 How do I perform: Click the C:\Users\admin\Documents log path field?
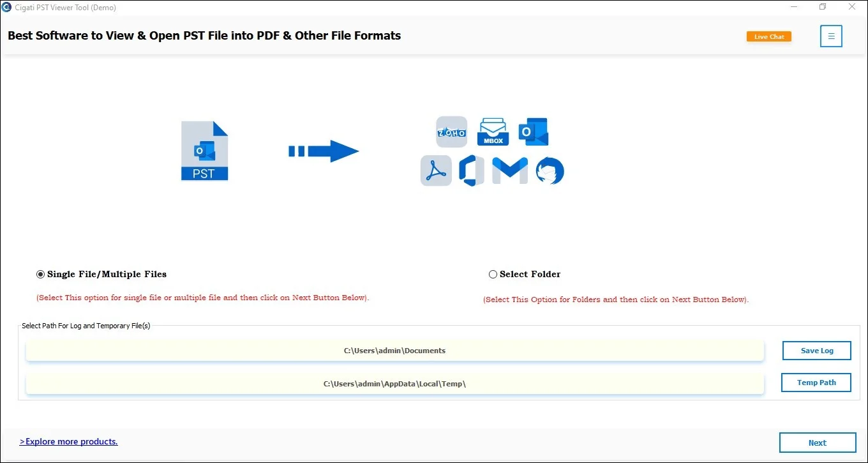[x=394, y=351]
